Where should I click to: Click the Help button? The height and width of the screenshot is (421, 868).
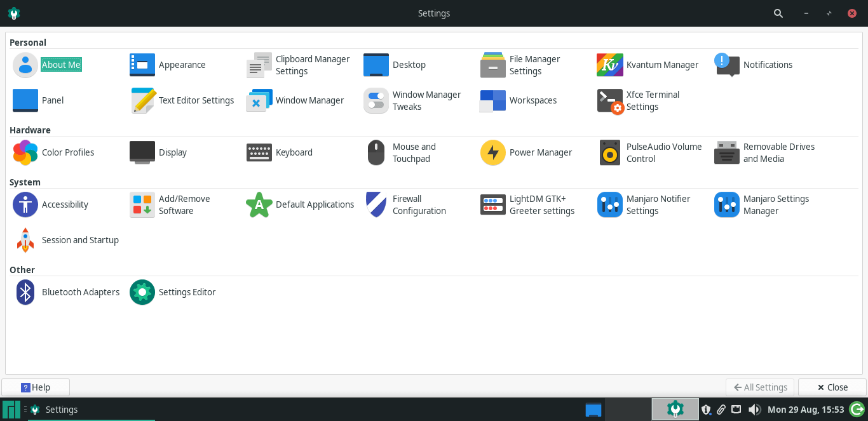[36, 387]
